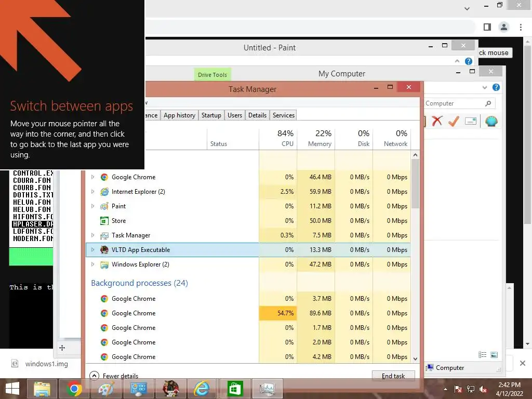Close the Chrome downloads bar
Viewport: 532px width, 399px height.
(523, 363)
